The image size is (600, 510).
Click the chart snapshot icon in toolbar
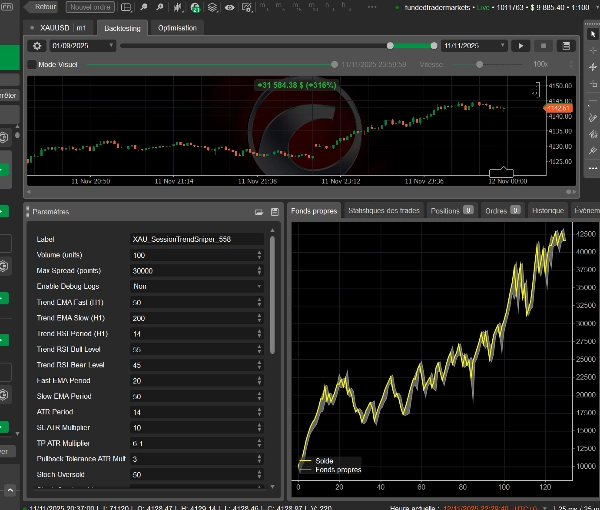(x=247, y=7)
